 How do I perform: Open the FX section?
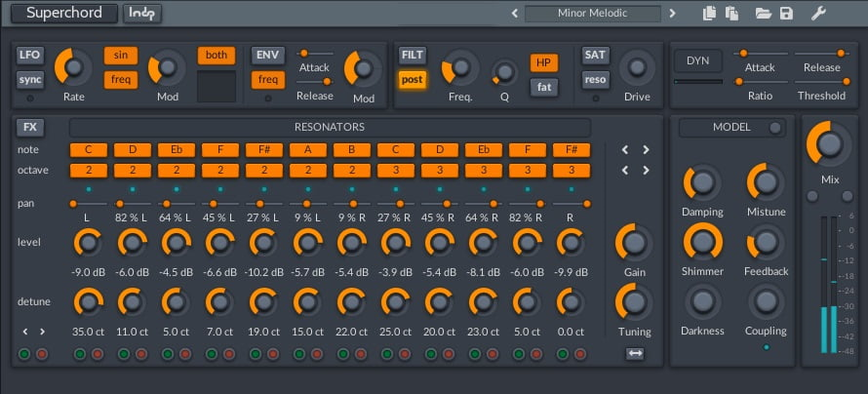tap(30, 128)
